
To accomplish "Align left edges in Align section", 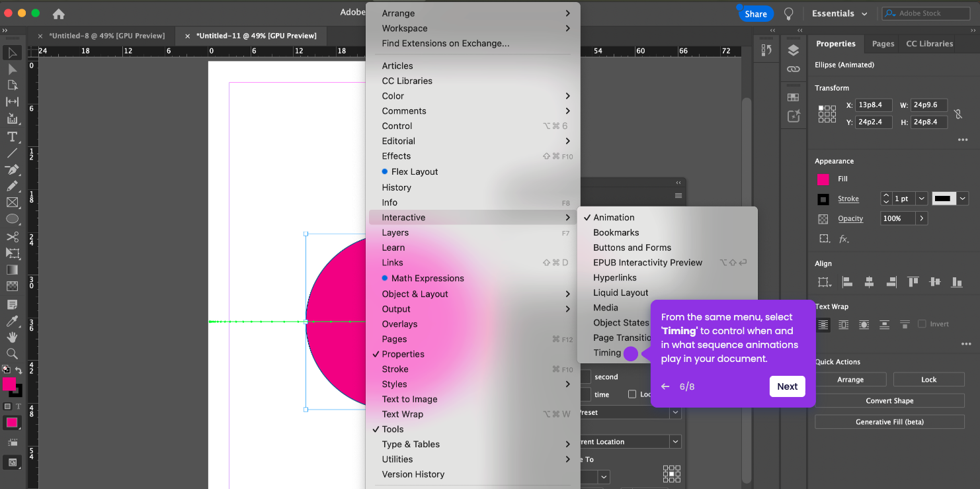I will (x=847, y=282).
